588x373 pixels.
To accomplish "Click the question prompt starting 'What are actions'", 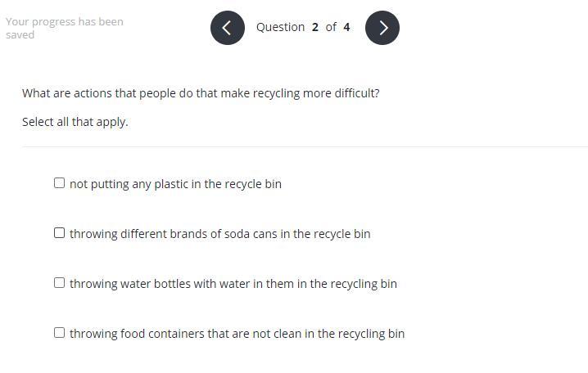I will pos(201,93).
